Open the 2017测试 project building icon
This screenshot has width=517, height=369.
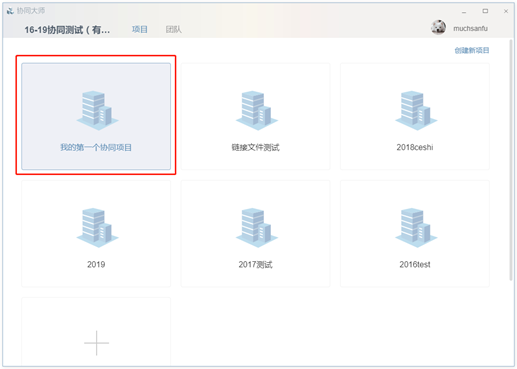coord(257,228)
